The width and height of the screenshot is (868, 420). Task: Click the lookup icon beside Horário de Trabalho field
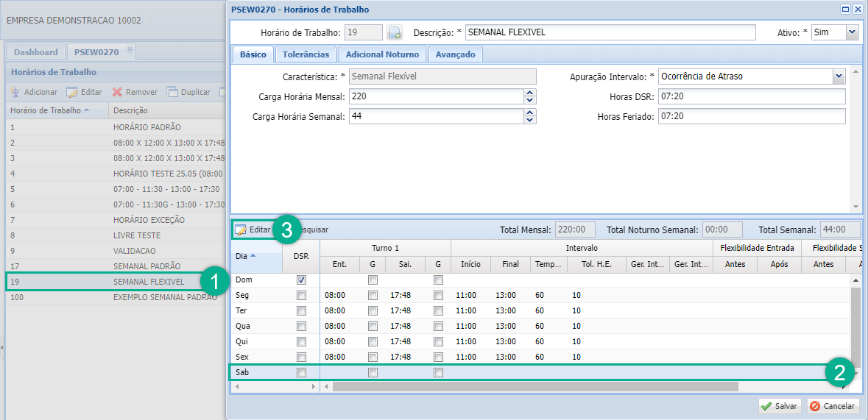pyautogui.click(x=395, y=32)
